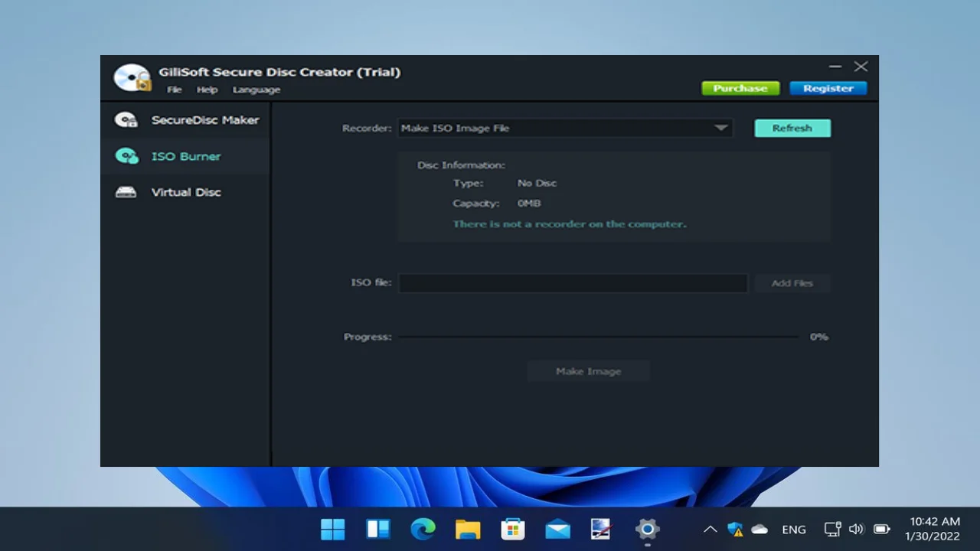Open the pinned app left of Settings
Viewport: 980px width, 551px height.
(x=602, y=529)
